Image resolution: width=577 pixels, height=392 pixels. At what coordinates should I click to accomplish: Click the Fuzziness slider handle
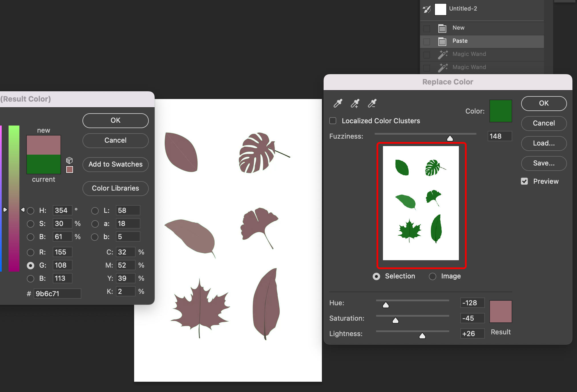[x=450, y=138]
